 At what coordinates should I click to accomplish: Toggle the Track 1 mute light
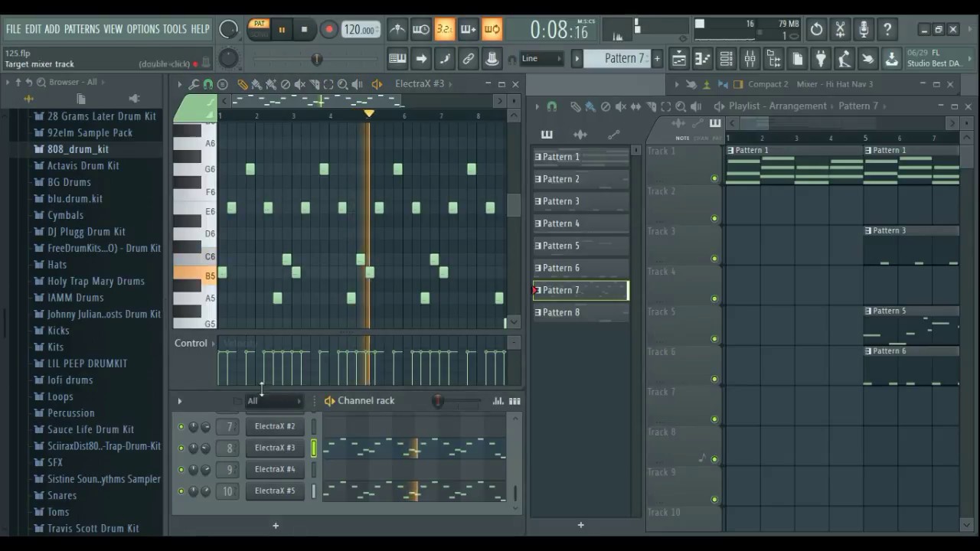point(714,178)
